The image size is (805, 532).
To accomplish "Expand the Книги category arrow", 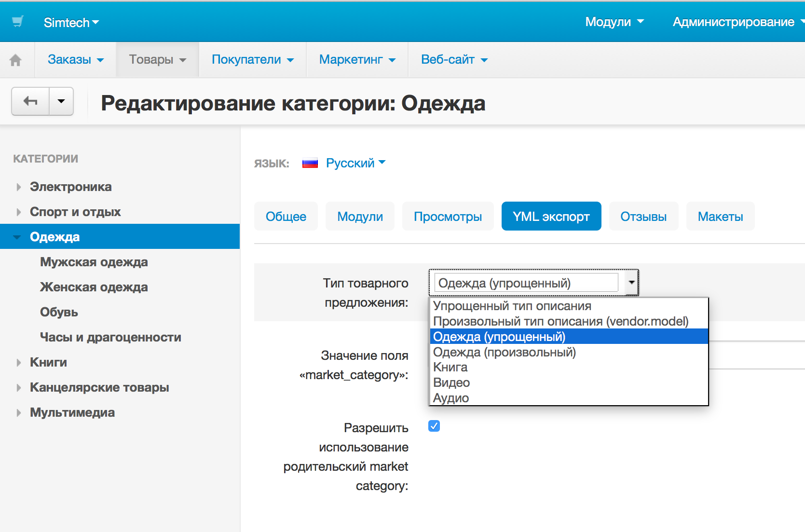I will point(19,363).
